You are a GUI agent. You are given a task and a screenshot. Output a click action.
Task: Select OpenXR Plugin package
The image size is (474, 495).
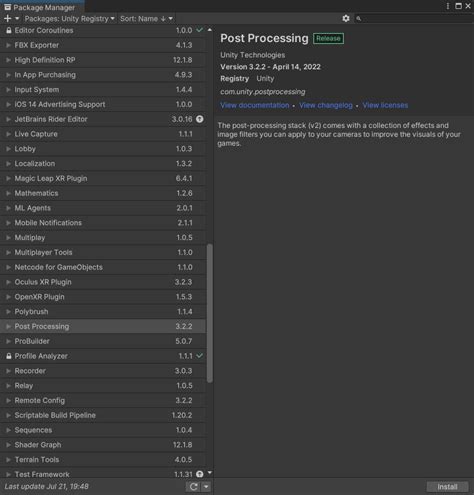pos(103,297)
